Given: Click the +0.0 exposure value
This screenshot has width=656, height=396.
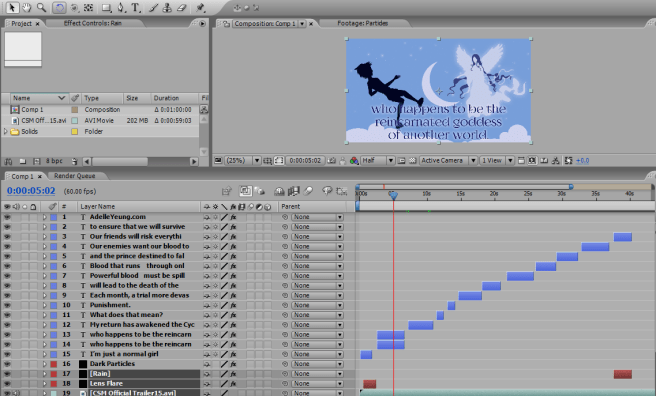Looking at the screenshot, I should click(x=582, y=161).
